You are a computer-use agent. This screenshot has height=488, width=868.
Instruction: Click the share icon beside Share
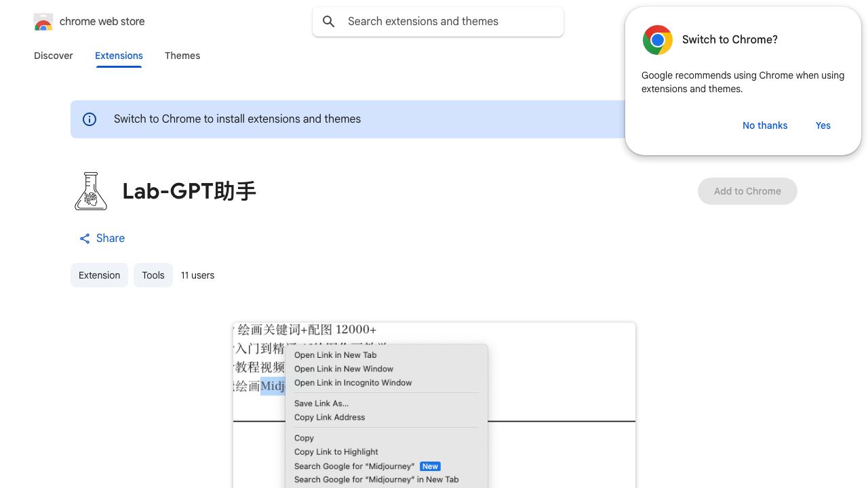(85, 239)
